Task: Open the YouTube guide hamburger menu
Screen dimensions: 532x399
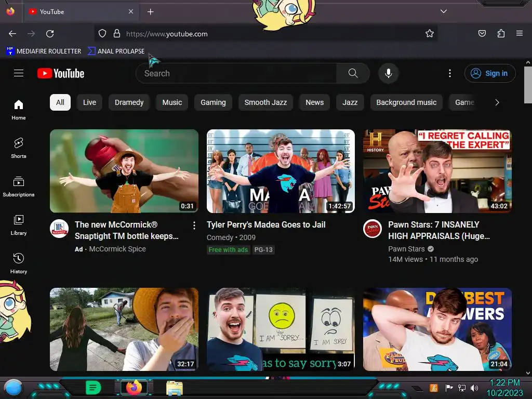Action: coord(19,73)
